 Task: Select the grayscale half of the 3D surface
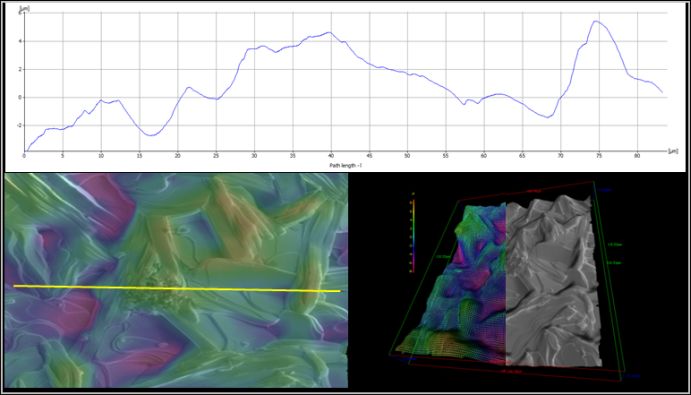tap(553, 282)
